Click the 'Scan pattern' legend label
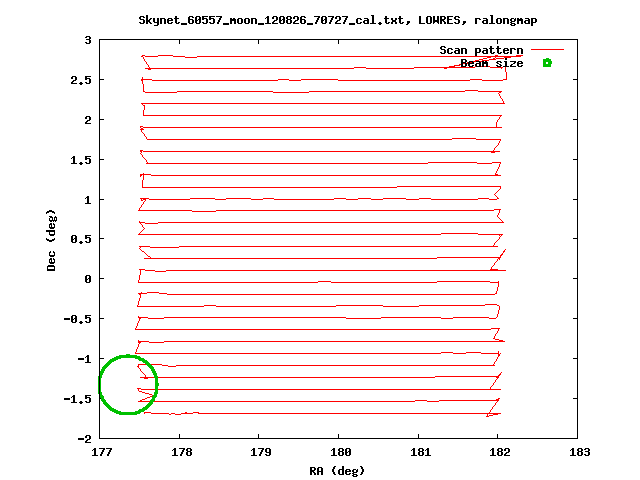 (481, 50)
